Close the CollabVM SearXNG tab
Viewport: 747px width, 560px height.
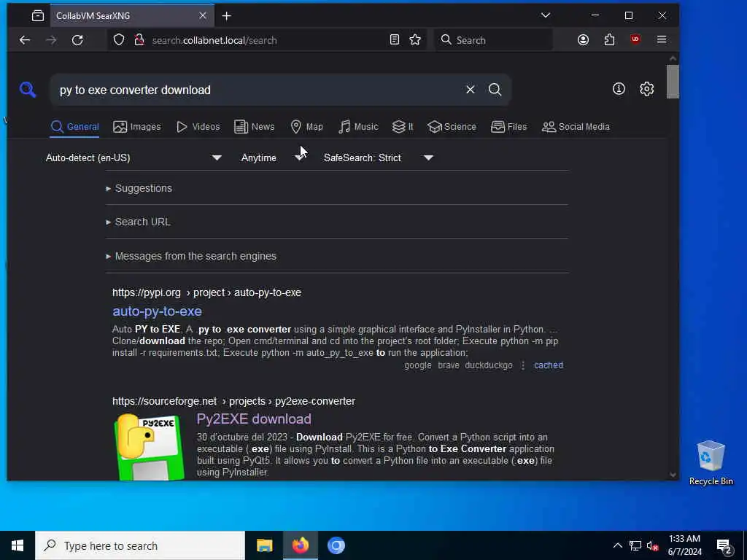pyautogui.click(x=203, y=16)
